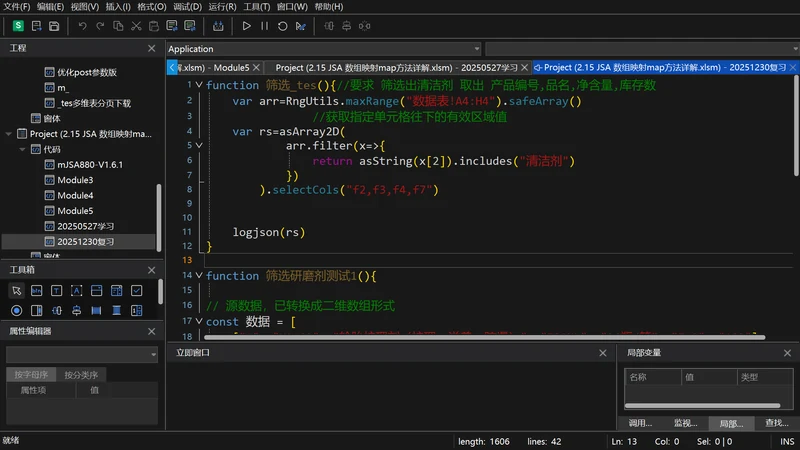The image size is (800, 450).
Task: Open the 查找... bottom panel tab
Action: coord(777,423)
